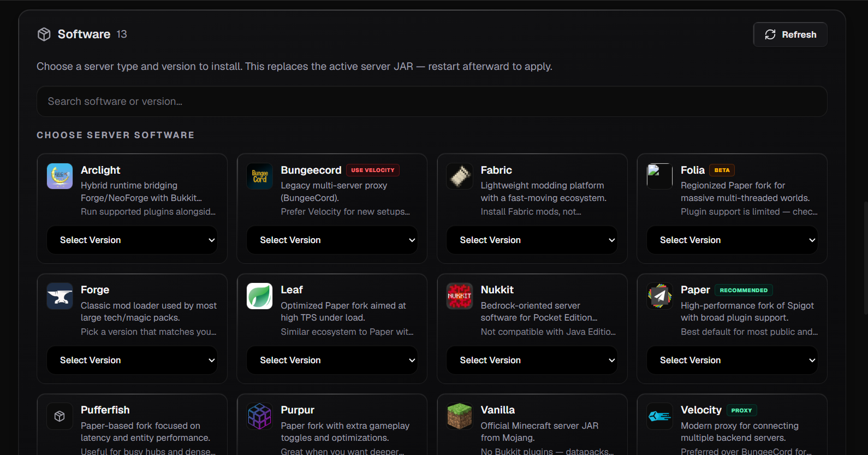This screenshot has height=455, width=868.
Task: Click 'Not compatible with Java Editio' text
Action: pyautogui.click(x=548, y=332)
